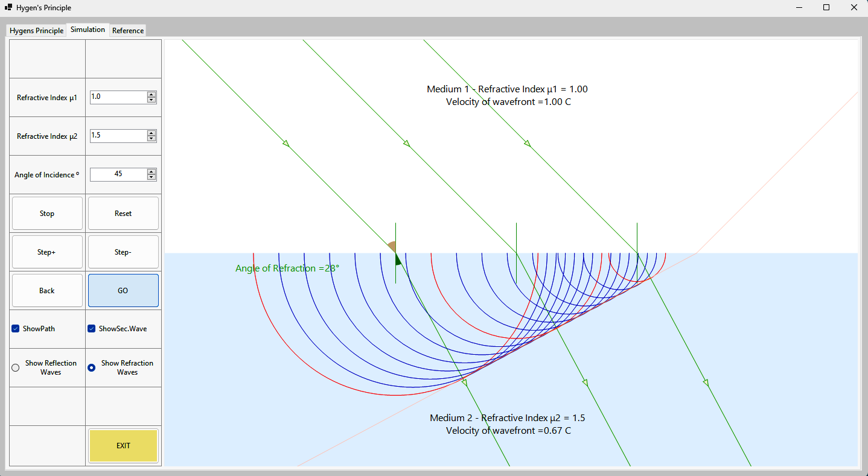Screen dimensions: 868x476
Task: Increase Refractive Index µ2 with up arrow
Action: (x=152, y=133)
